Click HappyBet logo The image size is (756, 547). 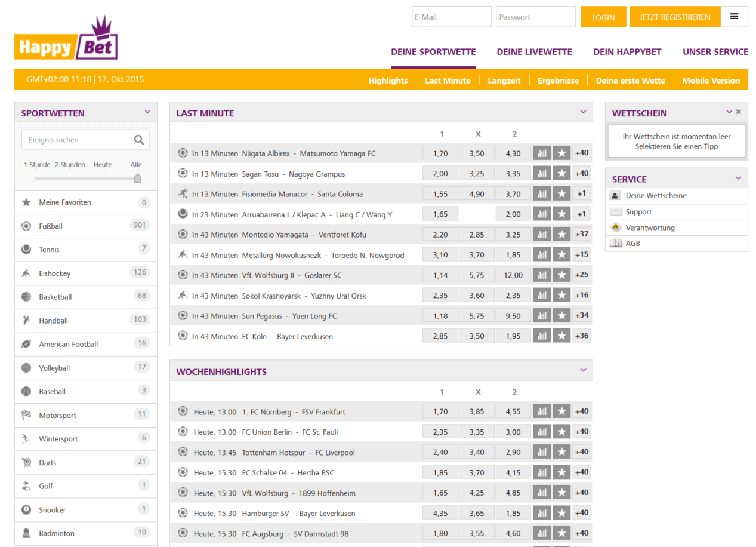[x=66, y=38]
